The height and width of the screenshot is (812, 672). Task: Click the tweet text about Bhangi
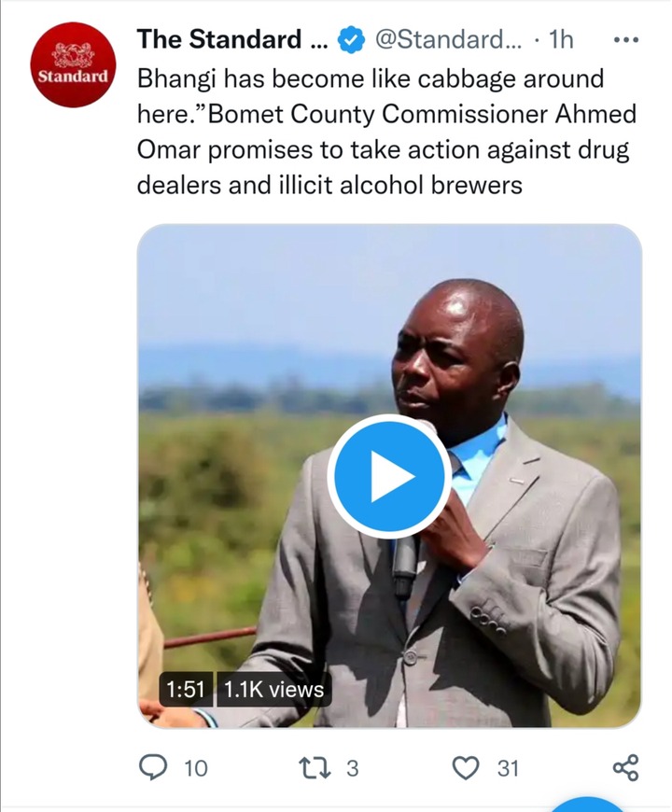click(386, 132)
